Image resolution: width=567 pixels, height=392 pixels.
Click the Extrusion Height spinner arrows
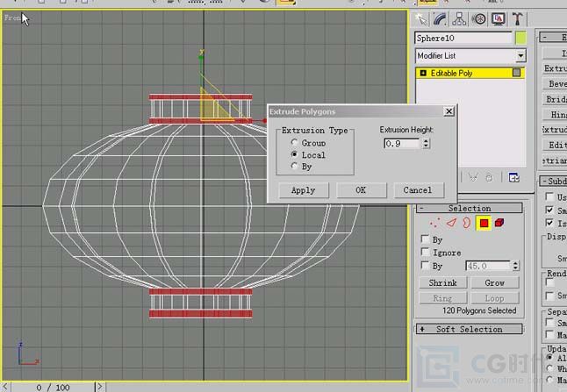pos(426,144)
